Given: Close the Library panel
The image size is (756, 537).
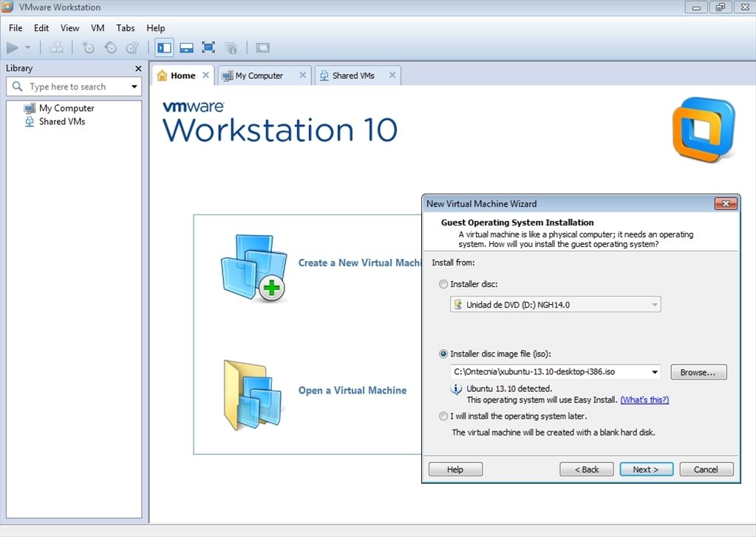Looking at the screenshot, I should (138, 69).
